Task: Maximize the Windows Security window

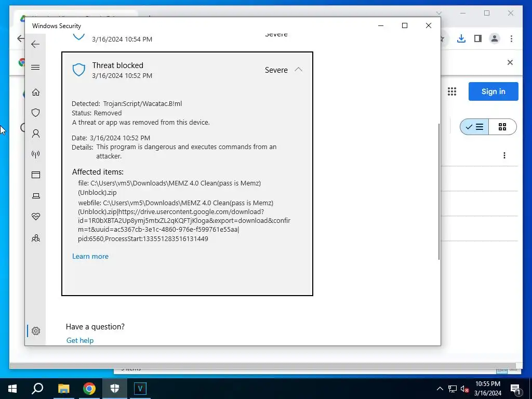Action: [404, 26]
